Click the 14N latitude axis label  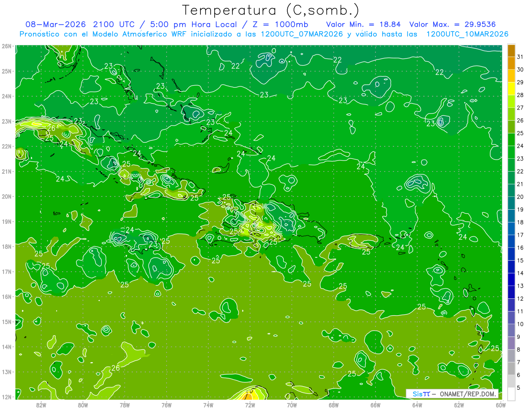pyautogui.click(x=6, y=347)
